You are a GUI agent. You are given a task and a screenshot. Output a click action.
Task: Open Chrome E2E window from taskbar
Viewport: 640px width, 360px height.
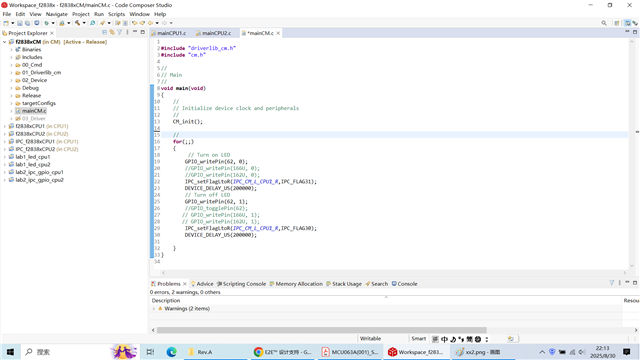tap(282, 352)
